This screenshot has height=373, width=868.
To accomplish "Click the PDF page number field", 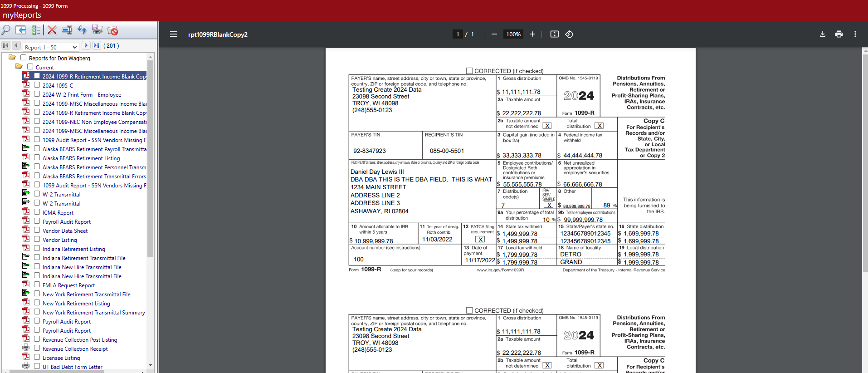I will [x=458, y=34].
